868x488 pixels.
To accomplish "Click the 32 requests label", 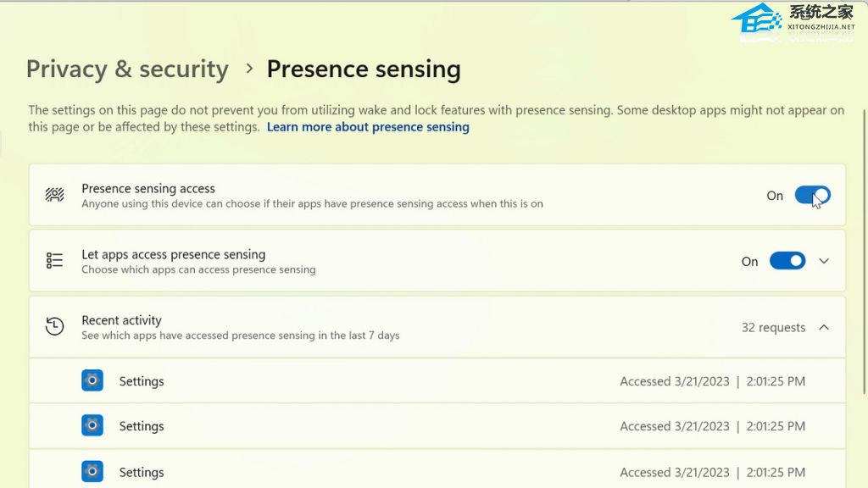I will click(x=773, y=327).
